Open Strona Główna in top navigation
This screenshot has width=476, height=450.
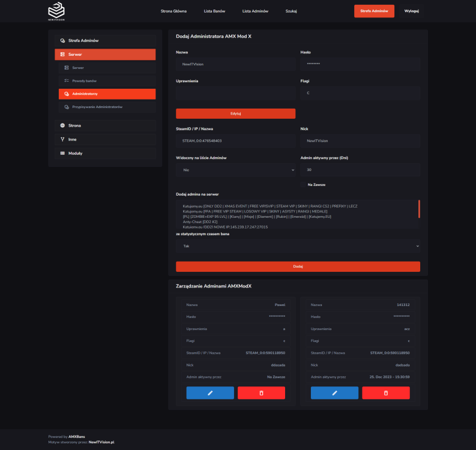tap(173, 11)
